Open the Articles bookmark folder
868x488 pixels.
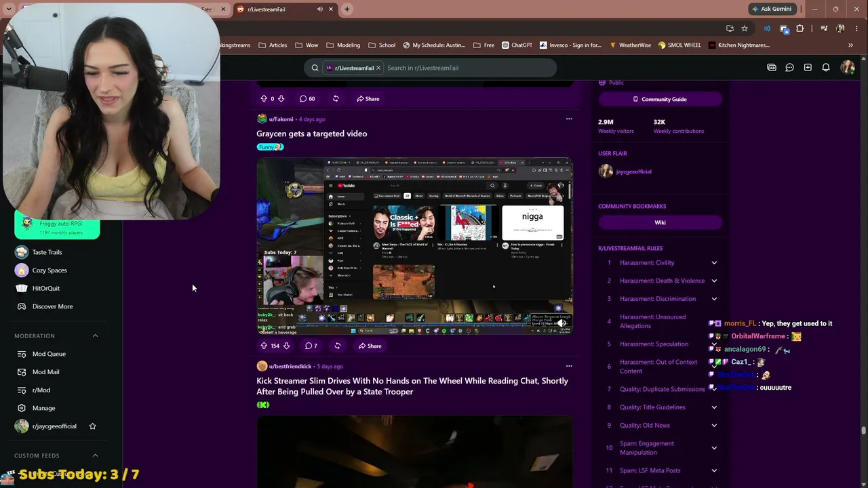[273, 45]
